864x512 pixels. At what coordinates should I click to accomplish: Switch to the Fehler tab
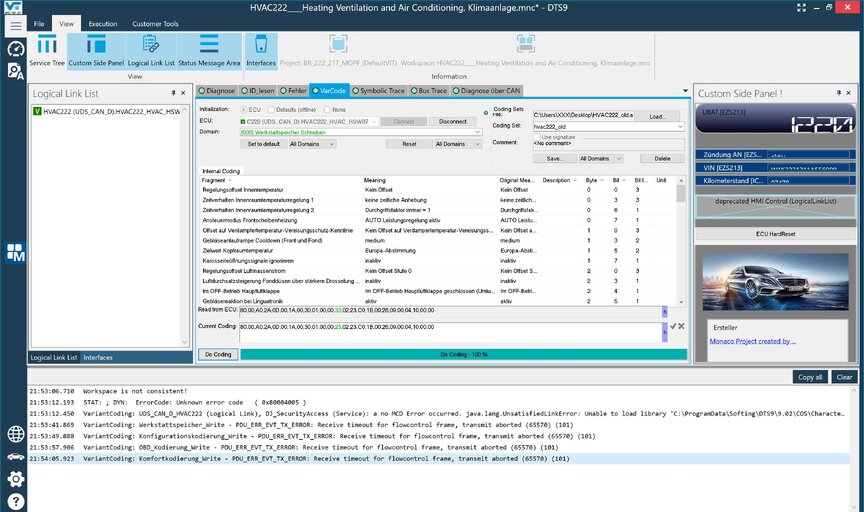coord(293,91)
